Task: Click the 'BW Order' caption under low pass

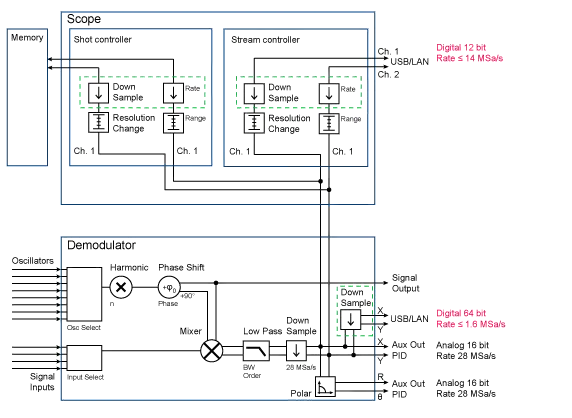Action: (252, 371)
